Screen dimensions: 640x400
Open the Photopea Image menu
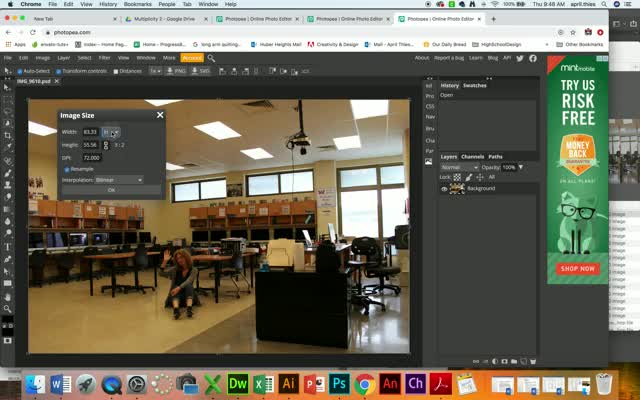tap(42, 58)
